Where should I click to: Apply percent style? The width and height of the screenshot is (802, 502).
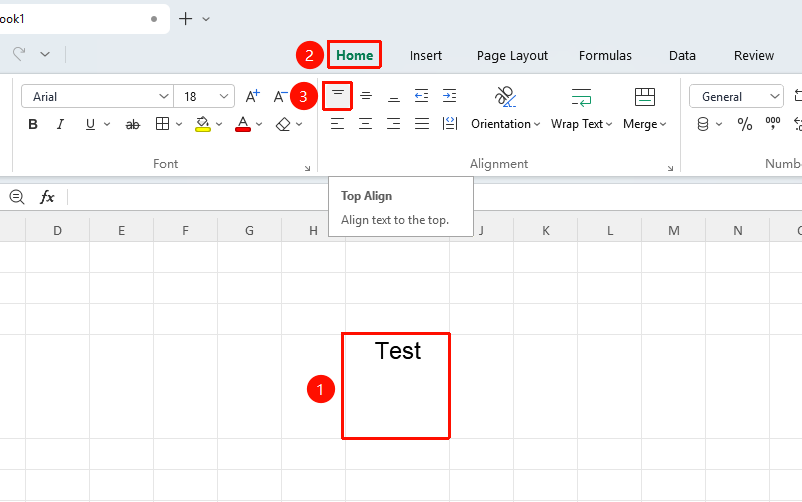click(745, 124)
